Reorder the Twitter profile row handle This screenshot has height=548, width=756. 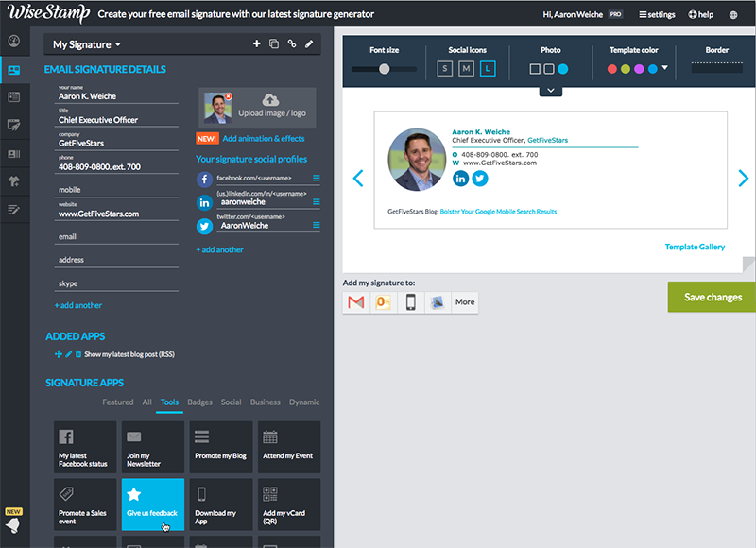point(317,225)
